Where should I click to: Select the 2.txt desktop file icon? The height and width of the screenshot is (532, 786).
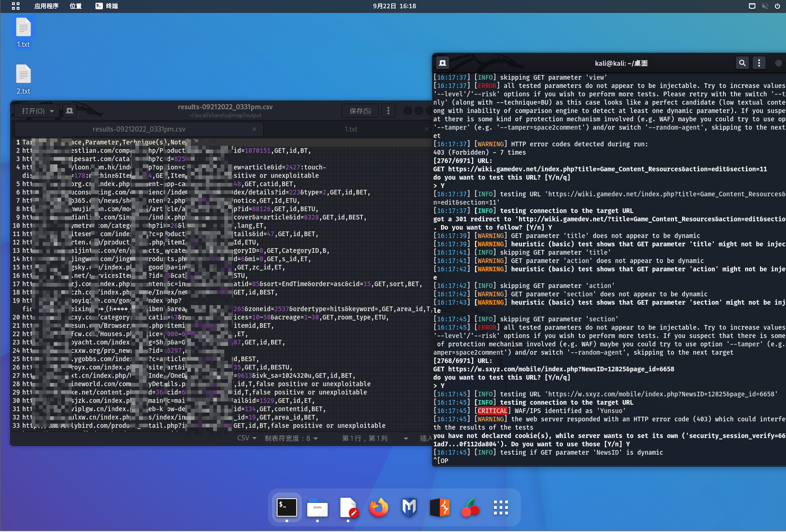click(23, 79)
